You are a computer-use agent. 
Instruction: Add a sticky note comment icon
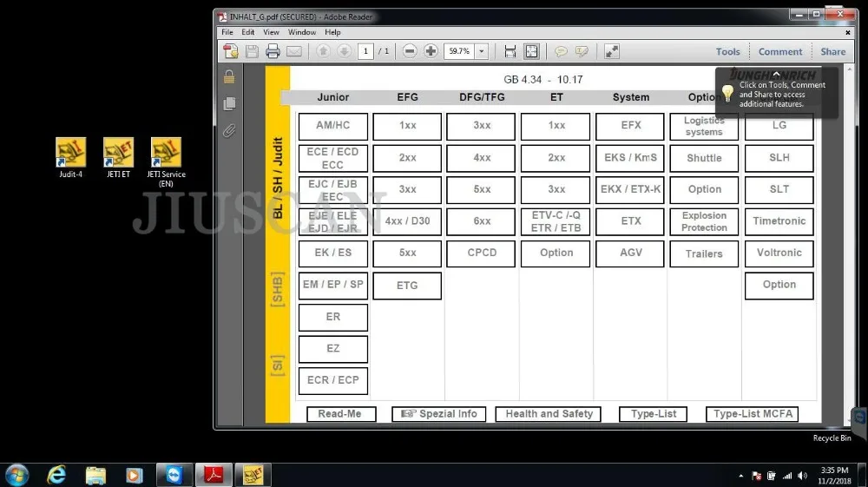[x=561, y=51]
